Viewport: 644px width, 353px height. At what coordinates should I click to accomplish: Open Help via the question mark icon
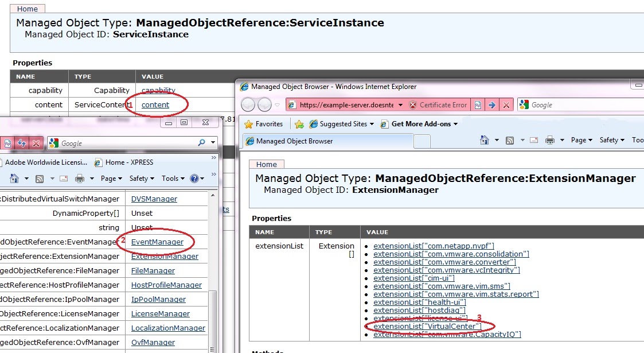[x=194, y=179]
